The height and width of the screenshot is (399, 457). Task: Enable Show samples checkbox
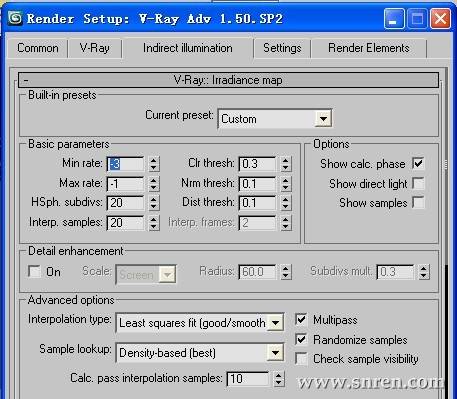[x=418, y=202]
